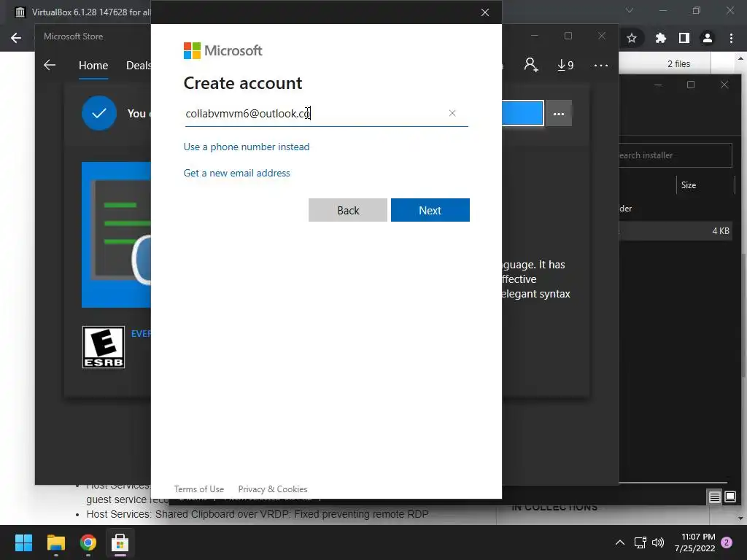Viewport: 747px width, 560px height.
Task: Go back in Microsoft Store with arrow icon
Action: pos(50,65)
